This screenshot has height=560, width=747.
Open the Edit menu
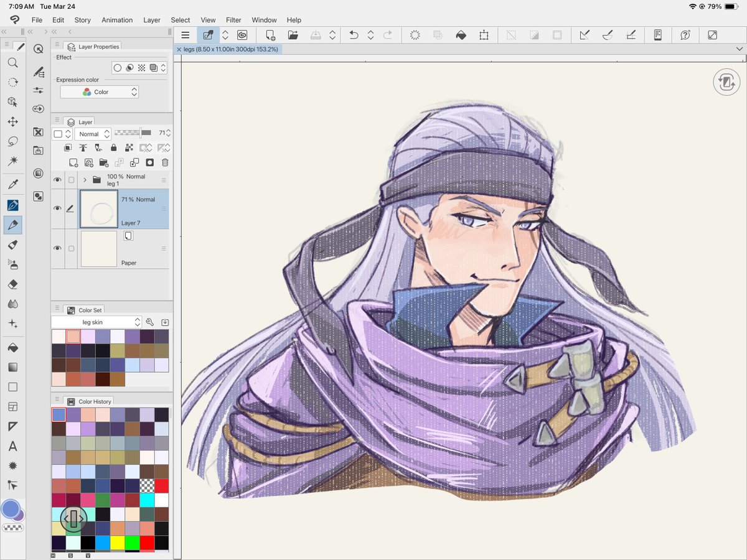59,20
